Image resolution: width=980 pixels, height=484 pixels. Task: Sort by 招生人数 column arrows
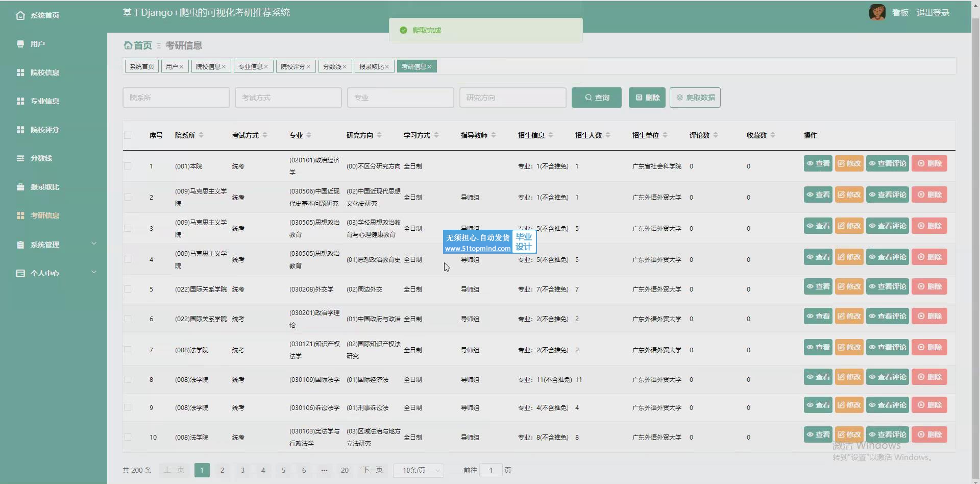pyautogui.click(x=608, y=135)
